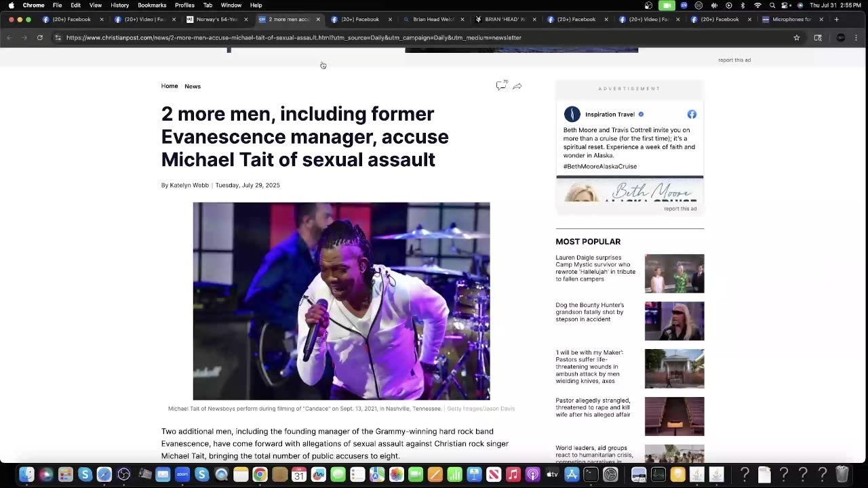Viewport: 868px width, 488px height.
Task: Open Trash in the Dock
Action: point(842,474)
